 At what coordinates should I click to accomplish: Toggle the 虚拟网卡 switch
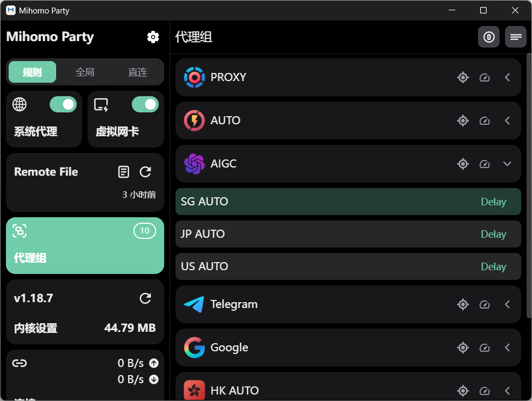coord(145,104)
